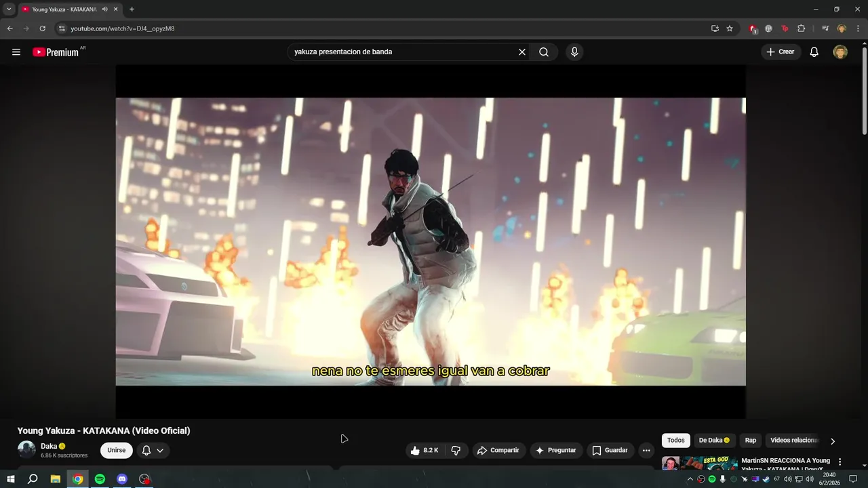
Task: Open tab search dropdown arrow
Action: click(9, 9)
